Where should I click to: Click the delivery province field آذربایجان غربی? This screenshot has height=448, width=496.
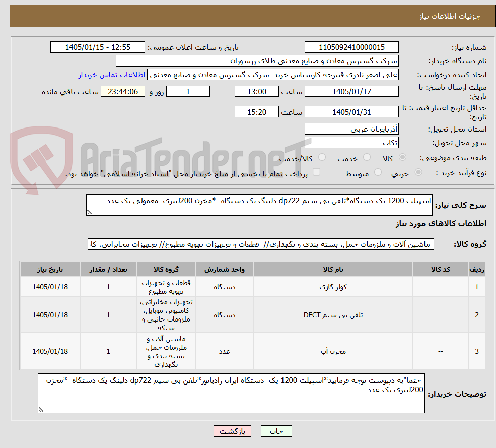point(351,129)
